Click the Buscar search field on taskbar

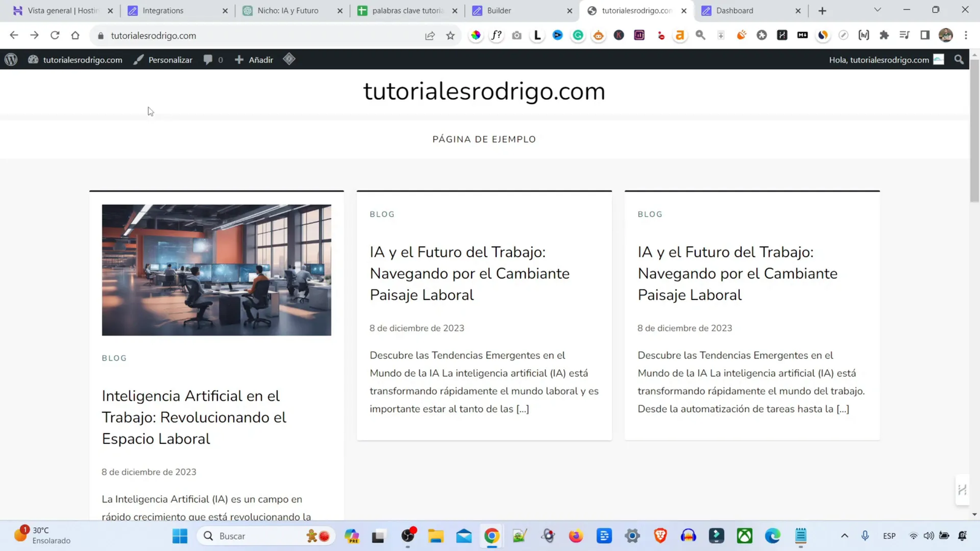(263, 536)
